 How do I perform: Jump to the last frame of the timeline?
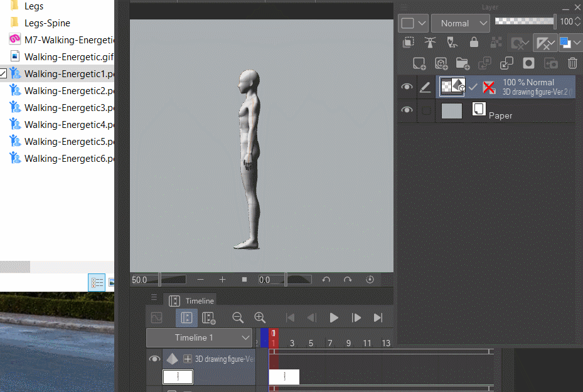378,318
